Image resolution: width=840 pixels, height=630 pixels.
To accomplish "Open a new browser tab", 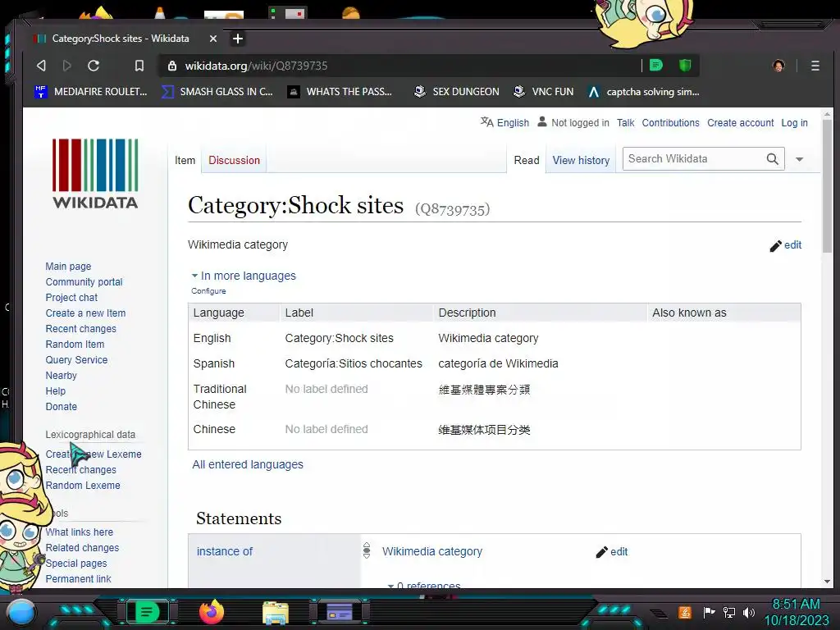I will [x=238, y=39].
